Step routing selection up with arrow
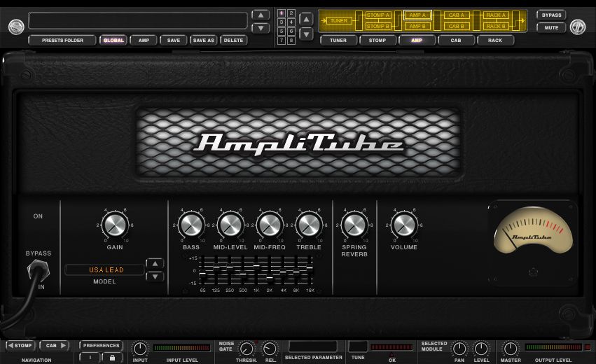This screenshot has height=364, width=596. point(306,19)
